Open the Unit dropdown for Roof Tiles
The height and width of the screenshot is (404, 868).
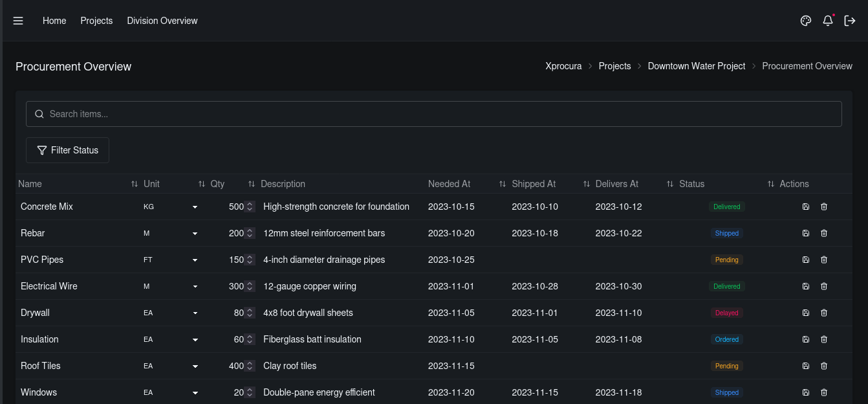point(195,366)
